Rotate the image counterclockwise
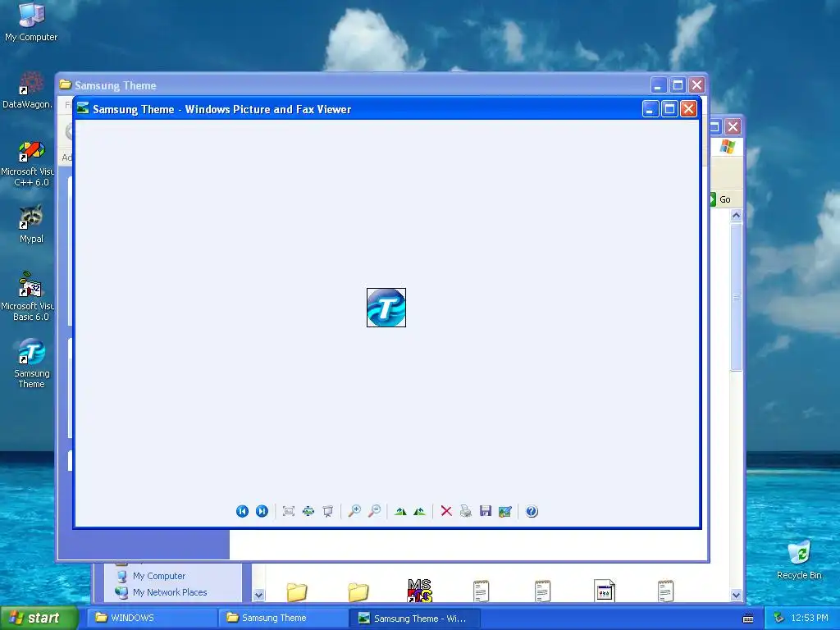 click(x=419, y=511)
